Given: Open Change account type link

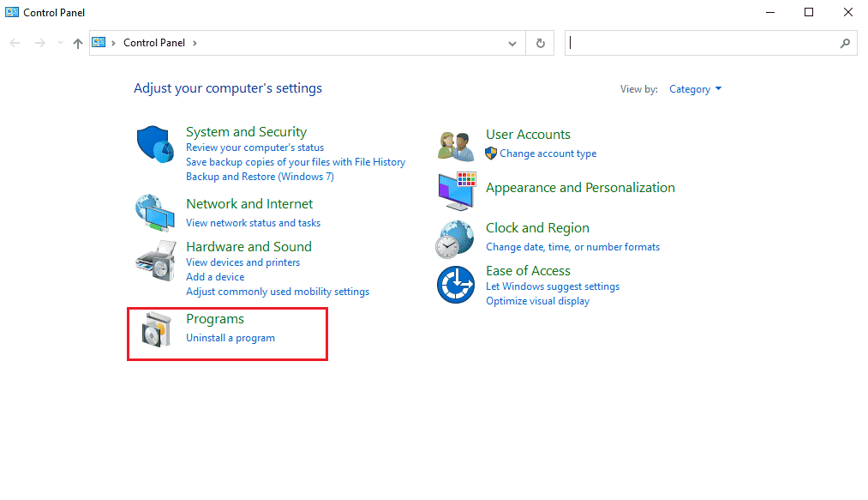Looking at the screenshot, I should pos(548,154).
